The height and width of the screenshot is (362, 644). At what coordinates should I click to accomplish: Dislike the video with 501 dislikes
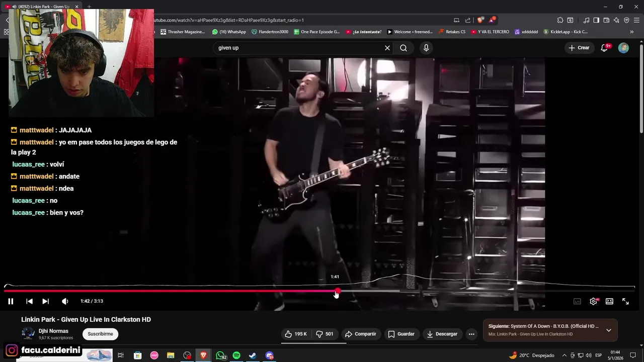[x=325, y=334]
